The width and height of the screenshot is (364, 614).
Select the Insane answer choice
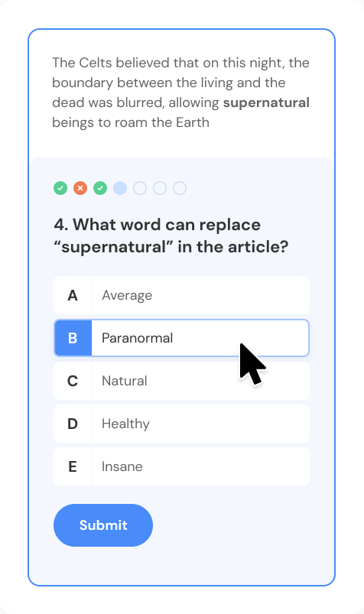click(x=181, y=466)
